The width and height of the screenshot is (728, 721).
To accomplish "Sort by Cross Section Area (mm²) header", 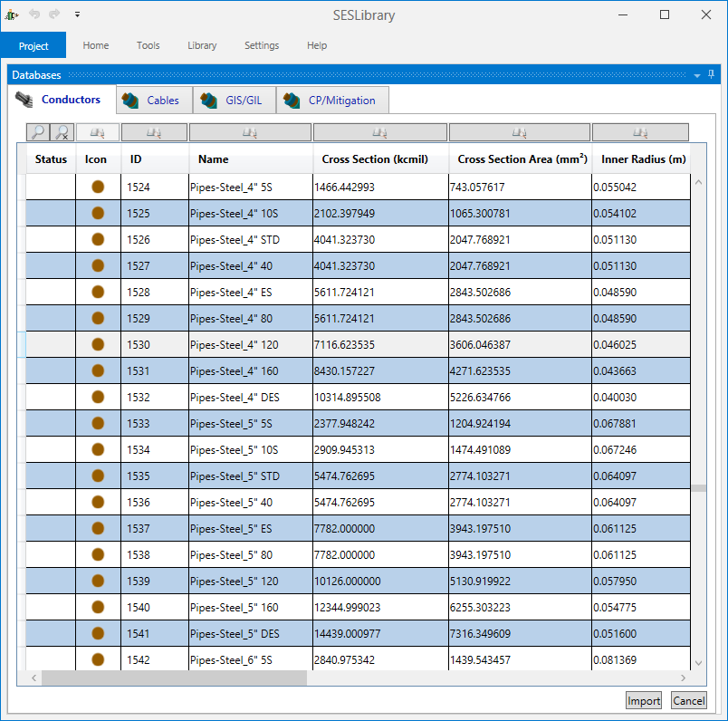I will pos(520,159).
